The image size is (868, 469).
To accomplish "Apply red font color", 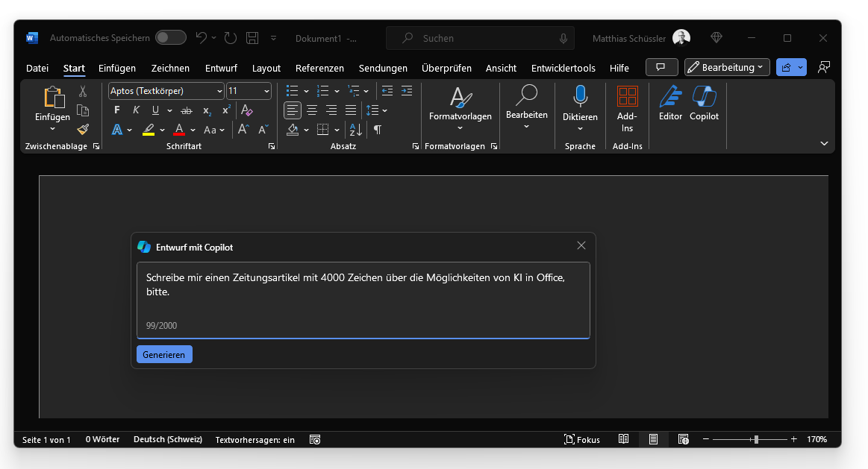I will 179,130.
